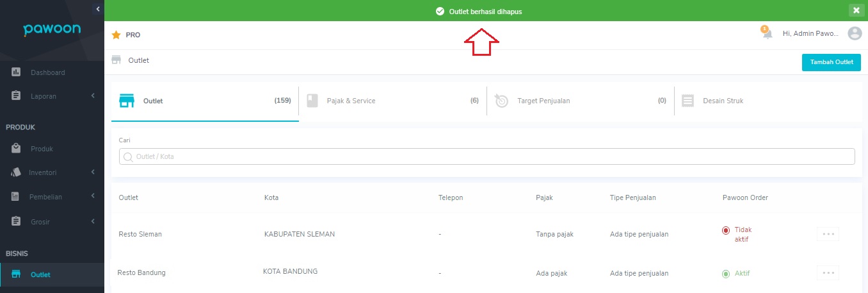Click the Tanpa pajak cell
This screenshot has height=293, width=868.
[555, 234]
